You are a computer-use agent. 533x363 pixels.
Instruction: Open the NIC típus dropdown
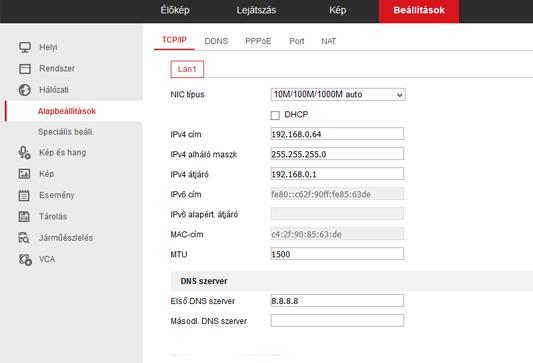click(x=338, y=94)
